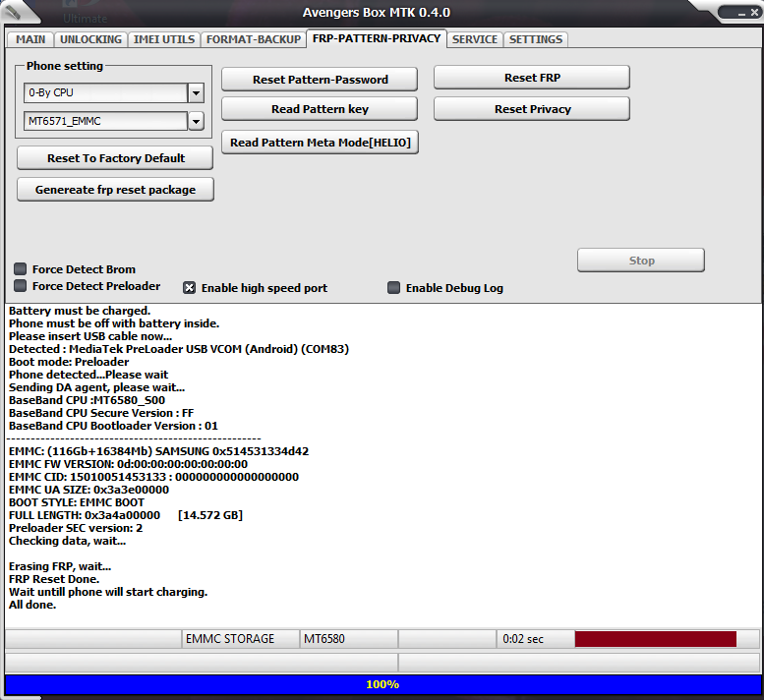Click 'Sending DA agent, please wait...' line
Viewport: 764px width, 700px height.
pos(97,387)
